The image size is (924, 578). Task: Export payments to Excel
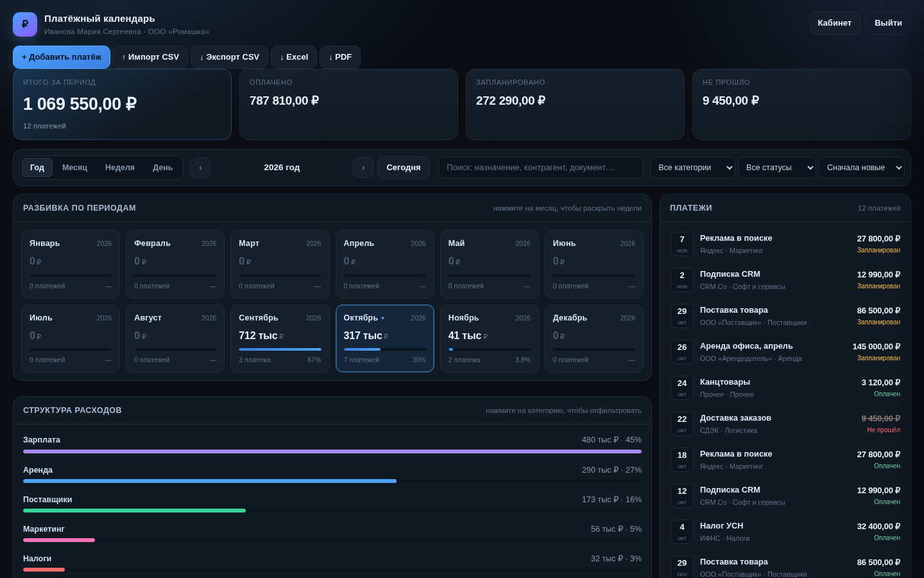click(294, 57)
